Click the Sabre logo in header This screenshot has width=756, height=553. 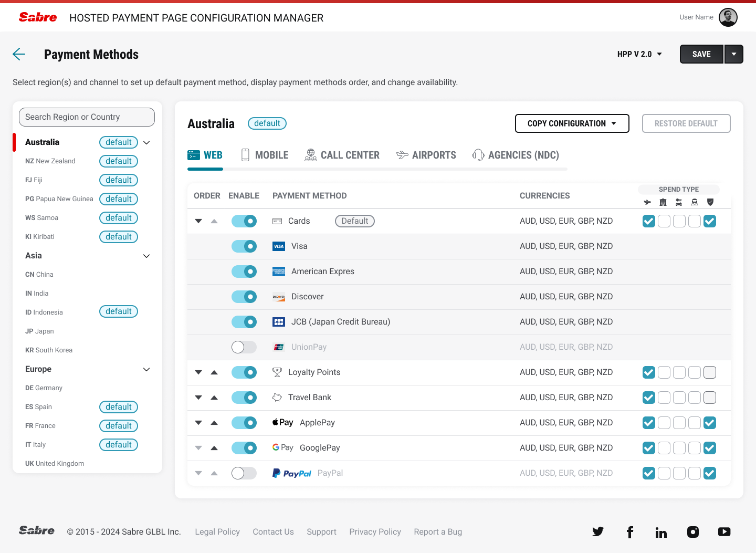pos(38,17)
